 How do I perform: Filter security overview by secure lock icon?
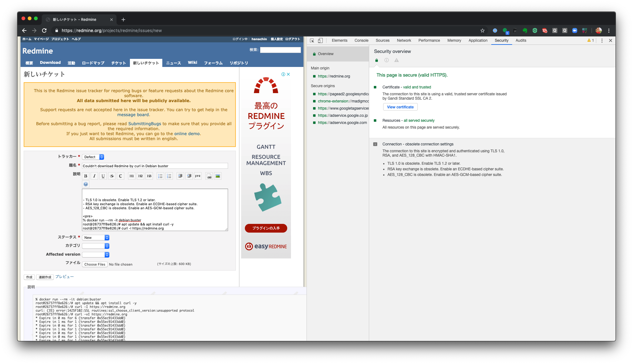(x=377, y=60)
